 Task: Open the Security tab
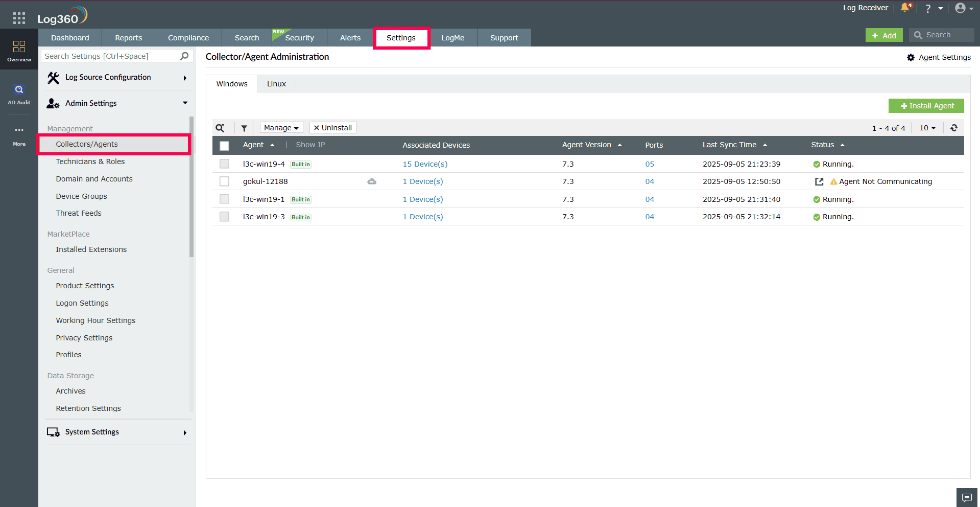click(x=300, y=38)
